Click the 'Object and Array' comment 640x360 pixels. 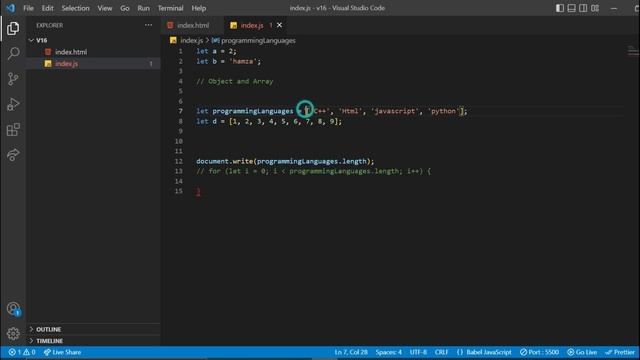235,81
